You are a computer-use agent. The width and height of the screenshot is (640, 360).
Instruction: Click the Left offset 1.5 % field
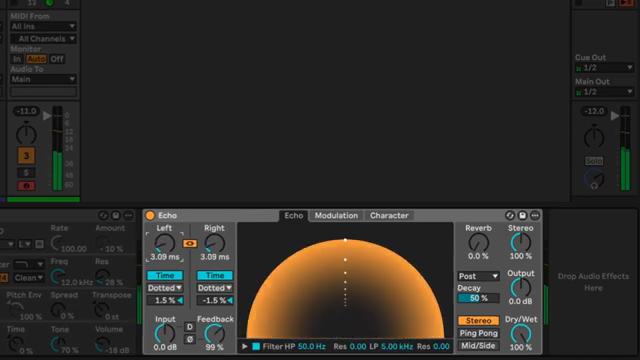(x=165, y=300)
